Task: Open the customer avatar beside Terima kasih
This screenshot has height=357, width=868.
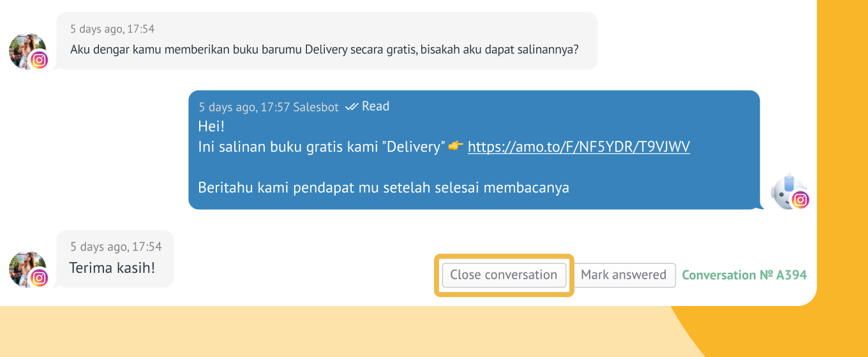Action: pos(27,269)
